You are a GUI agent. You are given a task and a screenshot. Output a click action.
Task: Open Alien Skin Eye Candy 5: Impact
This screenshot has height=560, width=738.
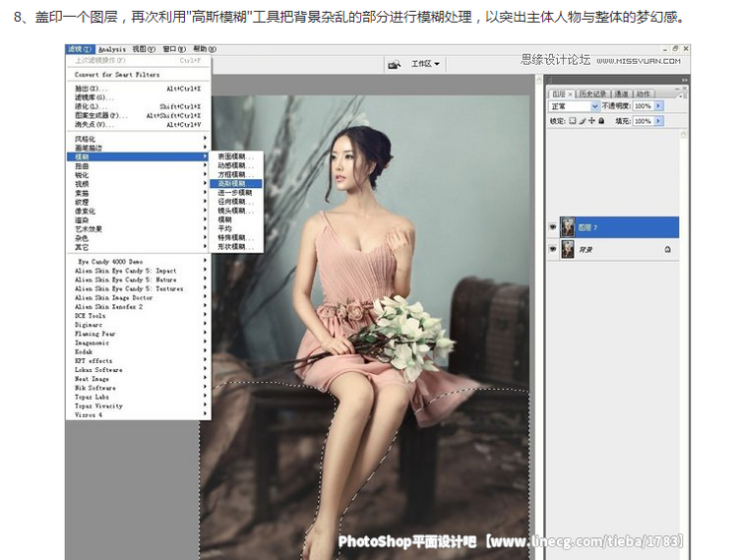138,271
